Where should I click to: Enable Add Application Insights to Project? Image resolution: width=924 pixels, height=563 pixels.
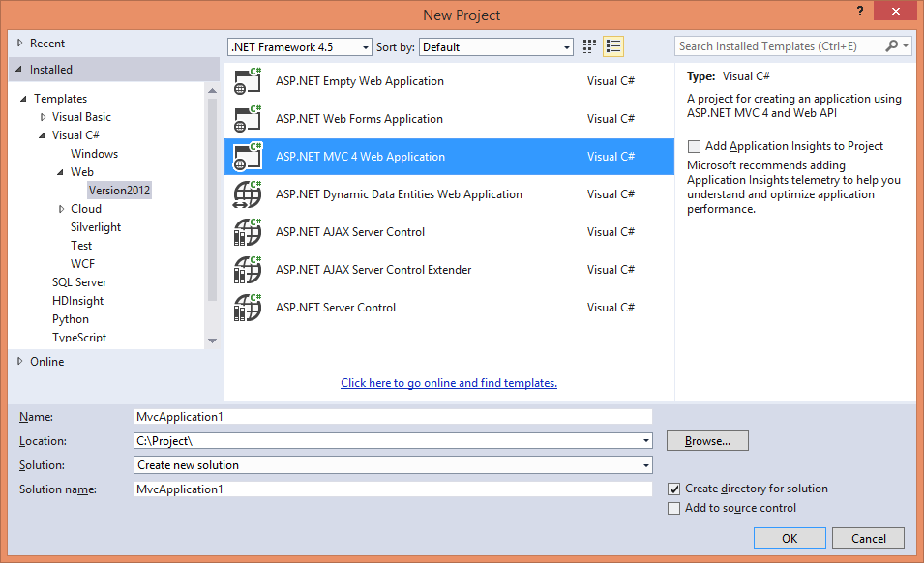pos(694,146)
